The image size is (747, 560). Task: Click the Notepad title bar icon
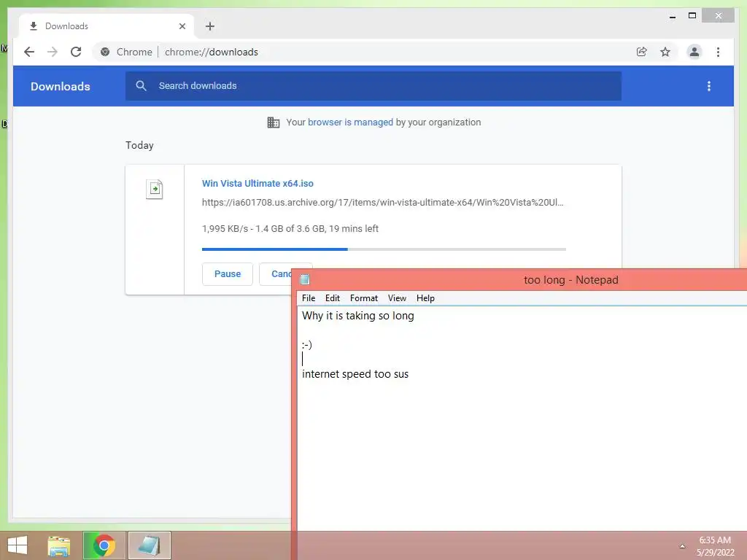click(x=305, y=279)
